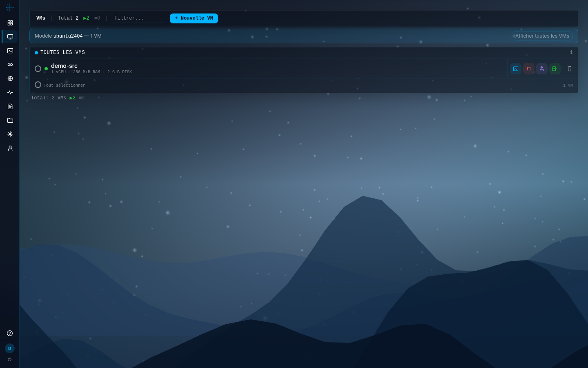Click the asterisk star icon in sidebar
Image resolution: width=588 pixels, height=368 pixels.
pyautogui.click(x=10, y=134)
